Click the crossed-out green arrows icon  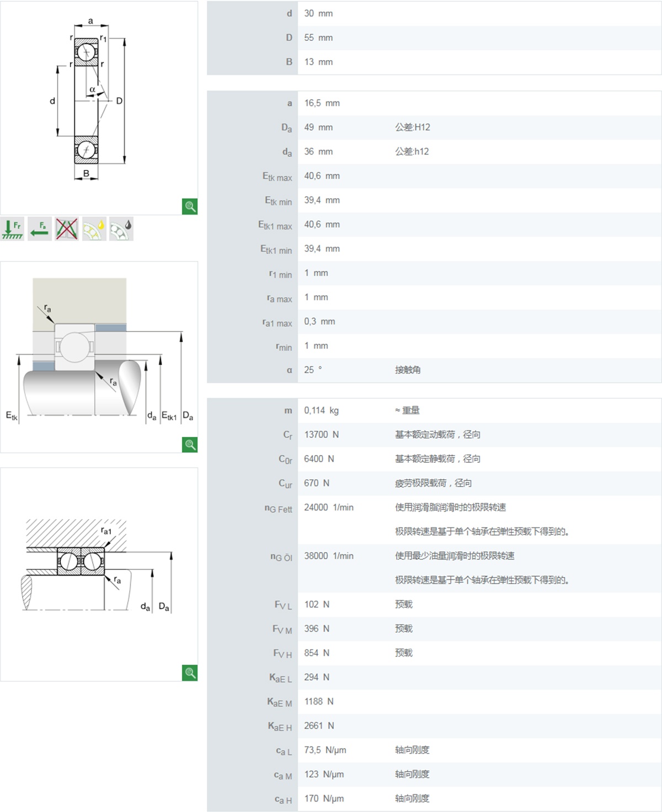click(67, 229)
